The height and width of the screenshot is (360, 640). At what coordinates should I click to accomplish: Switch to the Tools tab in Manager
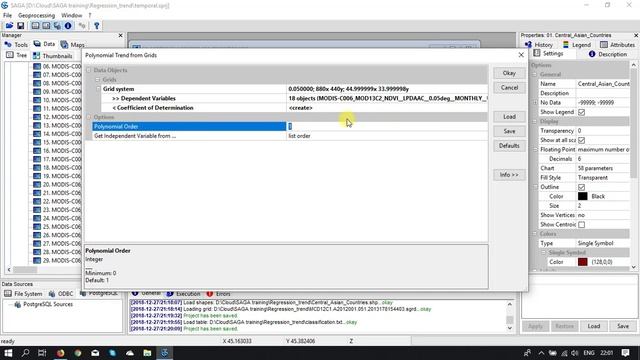16,44
